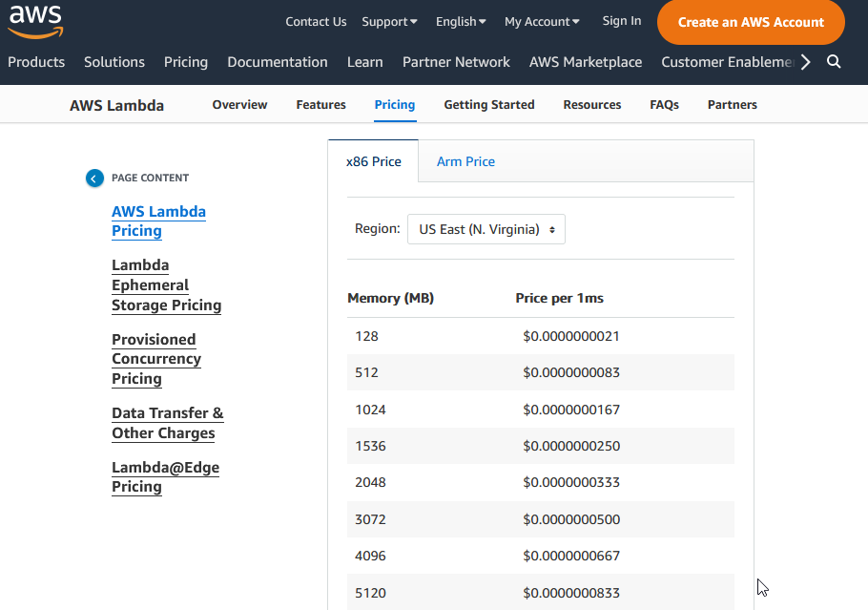This screenshot has width=868, height=610.
Task: Open the search magnifier icon
Action: (x=834, y=61)
